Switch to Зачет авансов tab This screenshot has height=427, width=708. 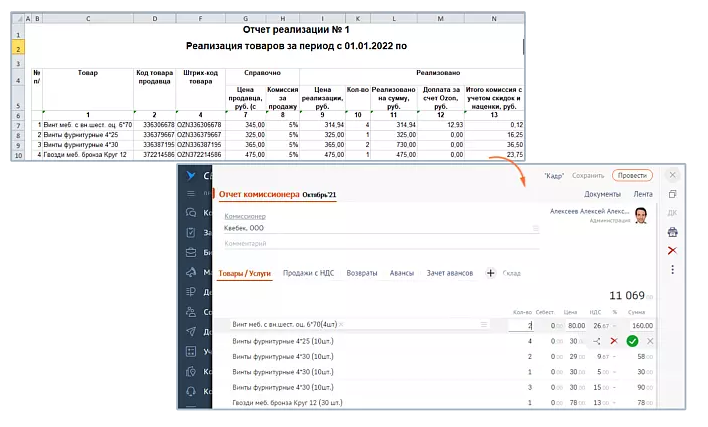[x=450, y=273]
